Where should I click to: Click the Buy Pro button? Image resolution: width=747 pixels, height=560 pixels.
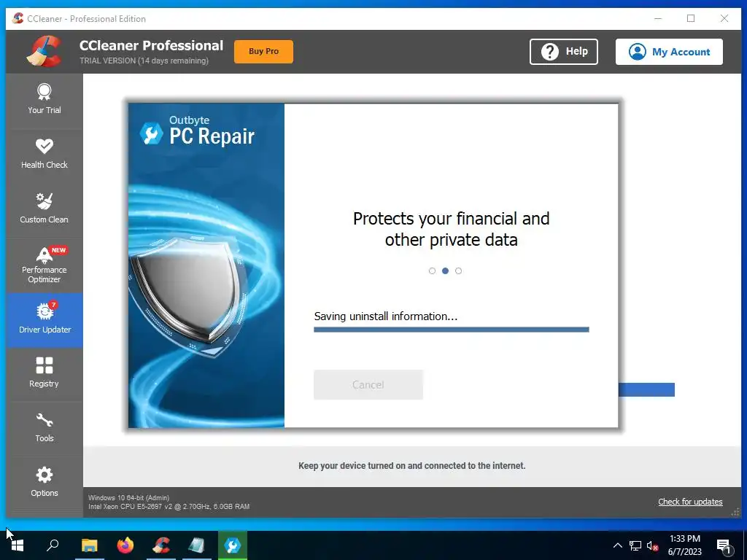click(263, 52)
